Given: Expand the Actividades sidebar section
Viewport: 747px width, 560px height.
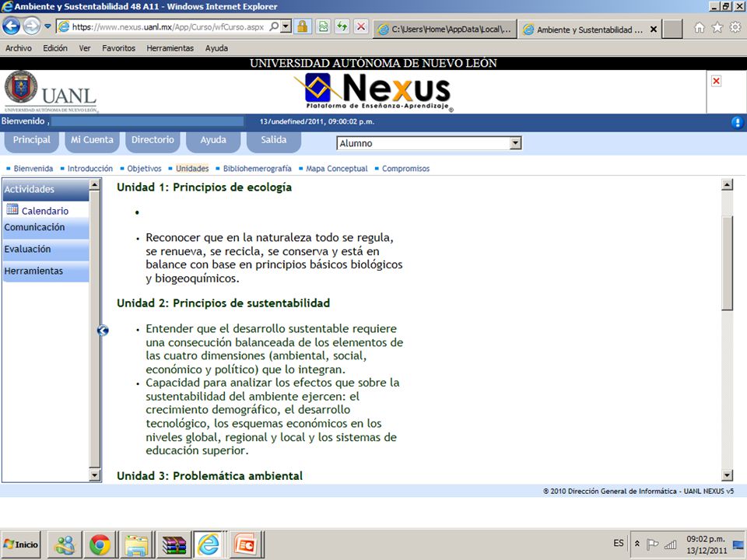Looking at the screenshot, I should (x=46, y=190).
